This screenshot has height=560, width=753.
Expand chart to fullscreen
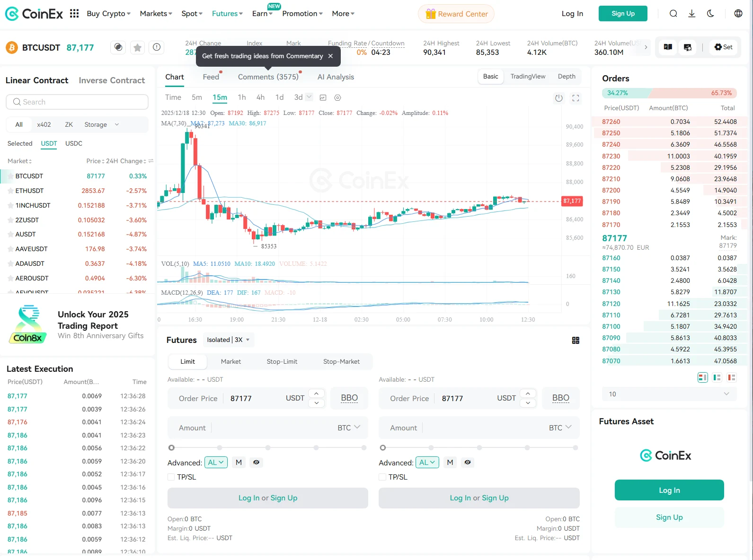(576, 98)
